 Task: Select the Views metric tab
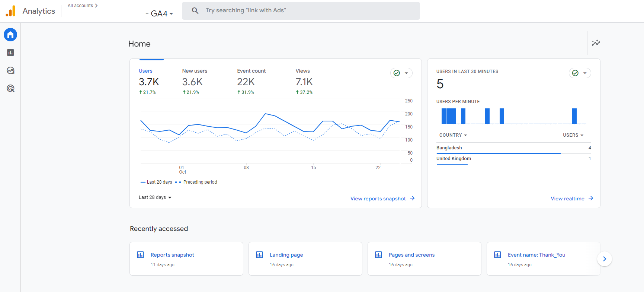tap(304, 81)
